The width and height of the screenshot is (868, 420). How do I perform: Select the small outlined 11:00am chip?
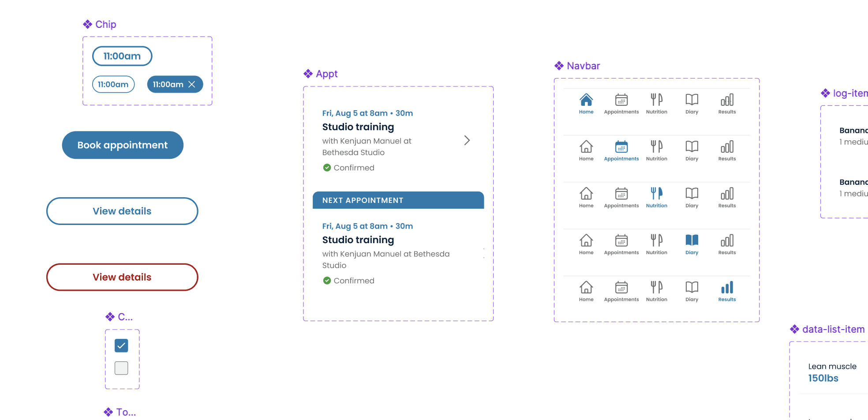pyautogui.click(x=113, y=84)
